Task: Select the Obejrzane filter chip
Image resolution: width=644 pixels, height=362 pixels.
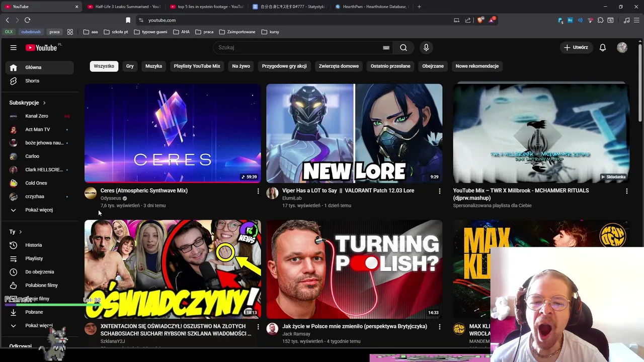Action: tap(433, 66)
